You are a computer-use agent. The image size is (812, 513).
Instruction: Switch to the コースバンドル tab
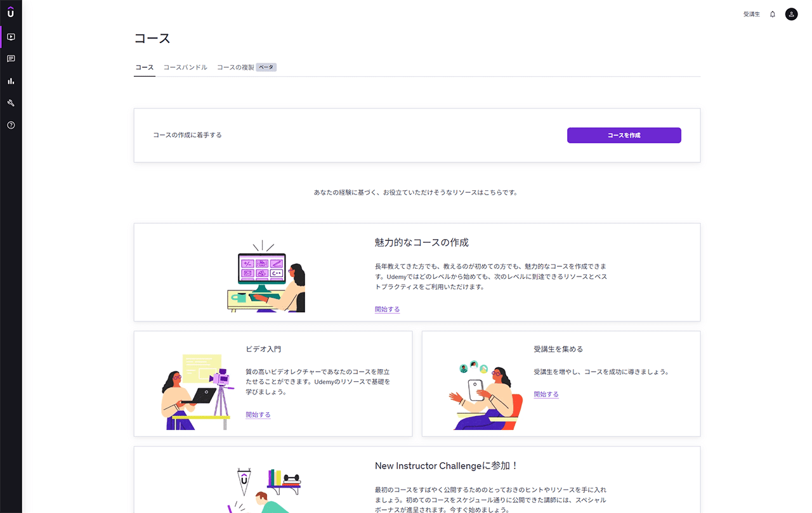[185, 67]
